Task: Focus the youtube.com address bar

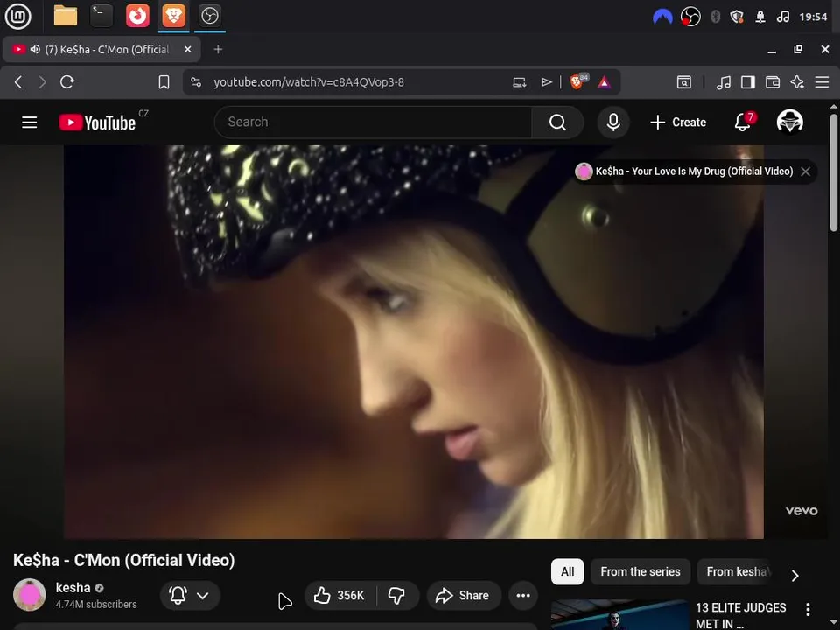Action: tap(309, 82)
